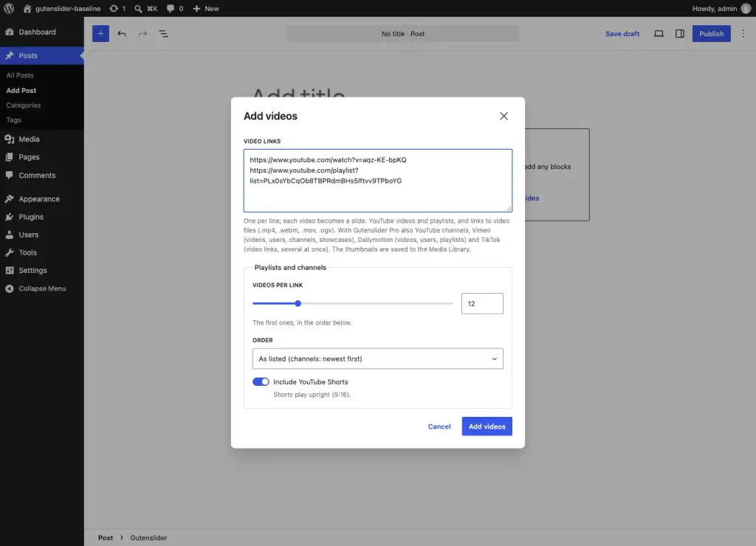Click the "Shorts play upright (9:16)." text
This screenshot has height=546, width=756.
click(x=312, y=394)
